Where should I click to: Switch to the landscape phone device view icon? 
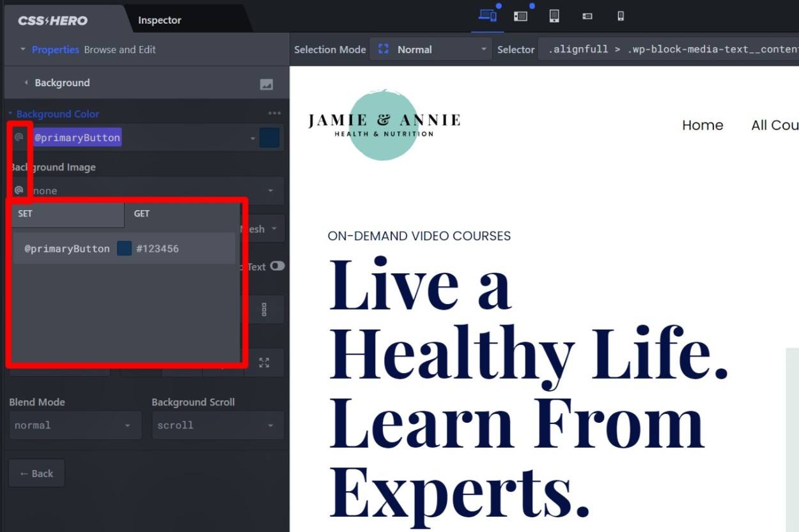click(x=587, y=17)
